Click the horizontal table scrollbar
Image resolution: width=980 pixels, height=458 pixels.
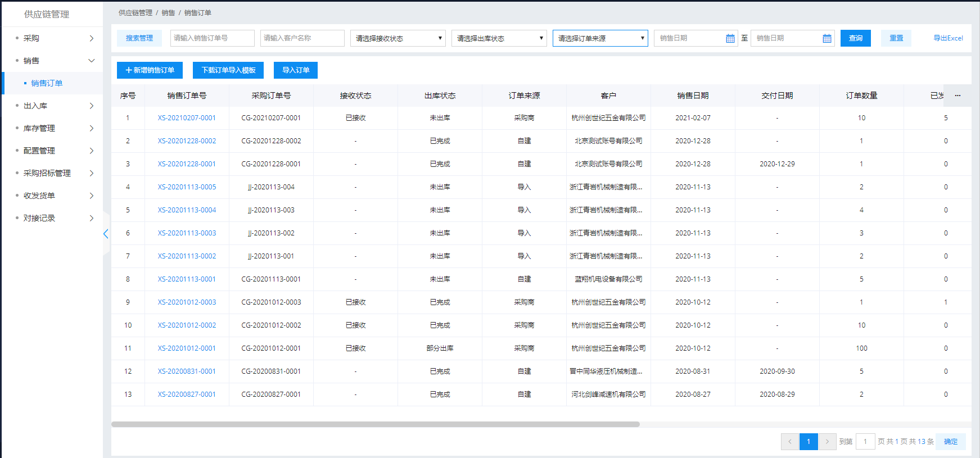click(375, 424)
